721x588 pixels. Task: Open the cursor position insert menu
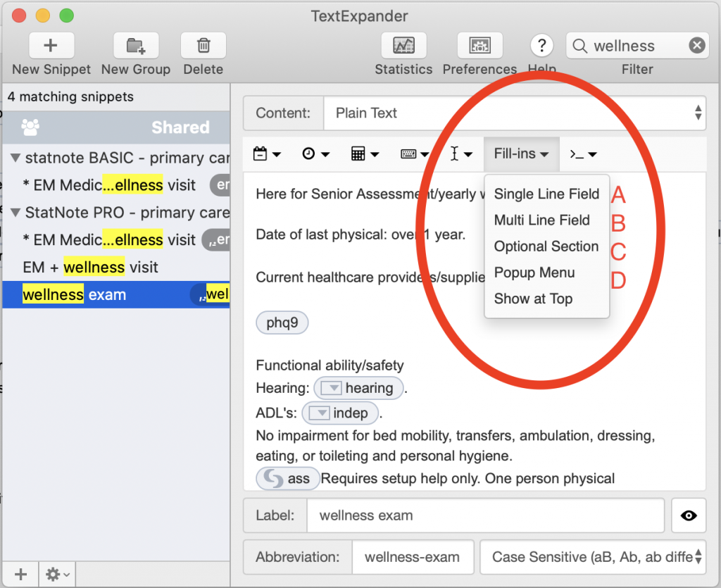460,154
